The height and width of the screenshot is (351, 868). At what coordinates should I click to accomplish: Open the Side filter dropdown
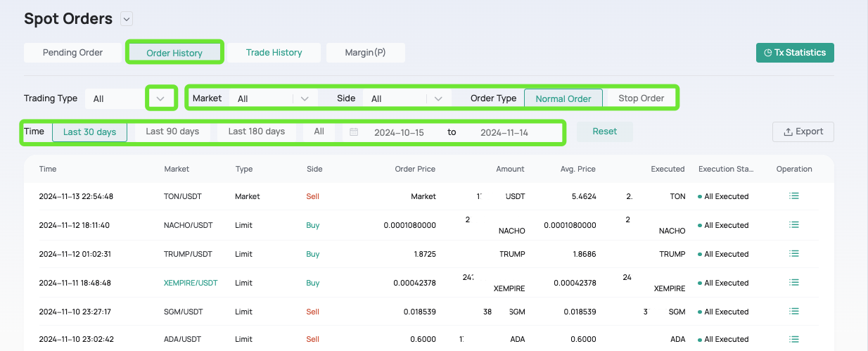(438, 98)
